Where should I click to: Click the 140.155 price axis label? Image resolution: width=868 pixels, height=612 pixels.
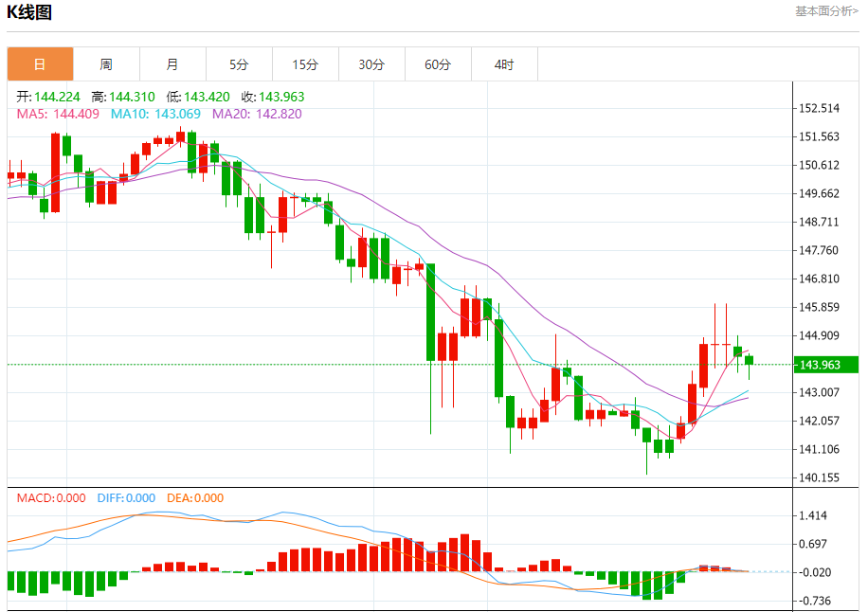820,477
